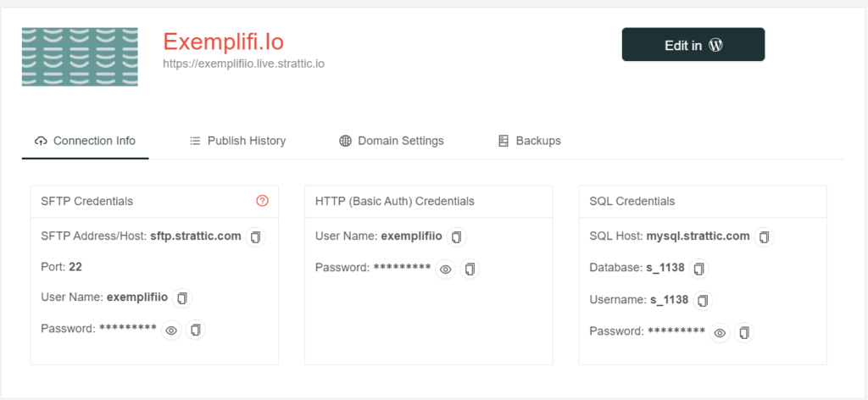This screenshot has width=868, height=400.
Task: Click the mysql.strattic.com host text
Action: click(698, 236)
